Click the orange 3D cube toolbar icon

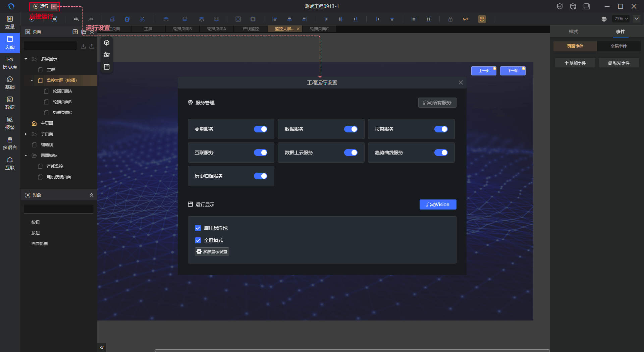click(x=482, y=19)
